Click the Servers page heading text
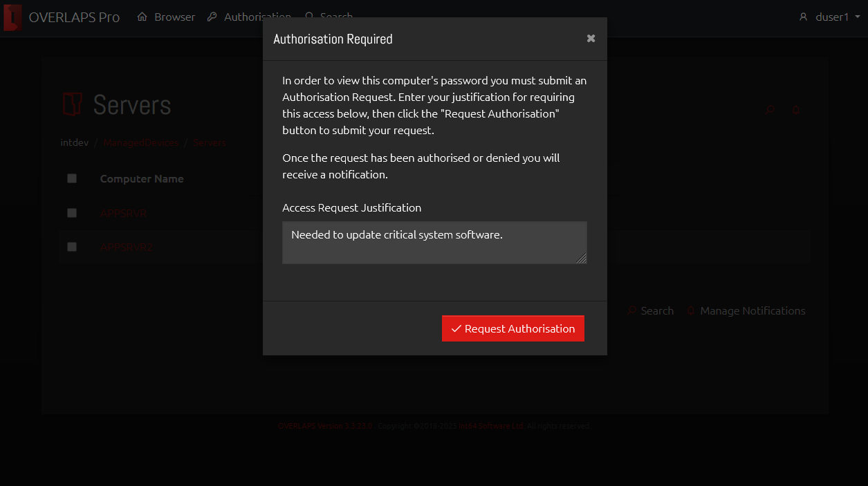This screenshot has width=868, height=486. tap(132, 104)
